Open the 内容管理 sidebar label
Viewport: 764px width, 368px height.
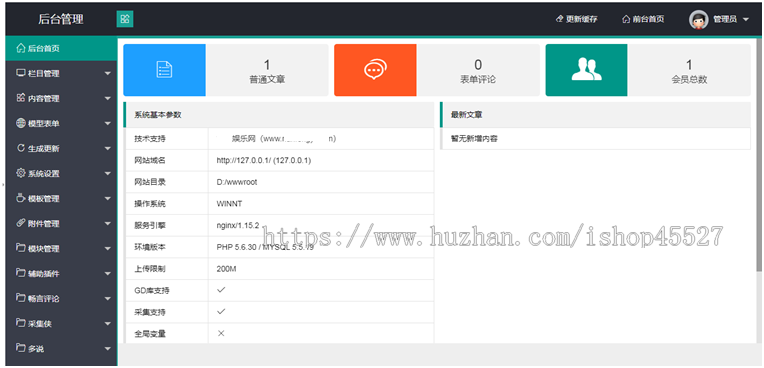point(43,98)
